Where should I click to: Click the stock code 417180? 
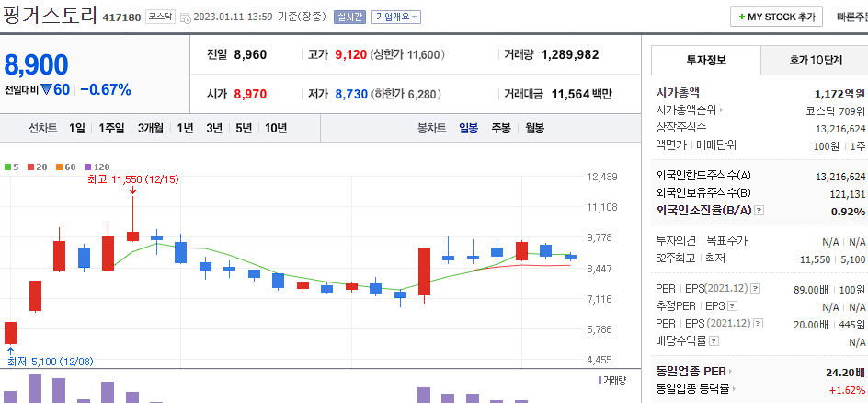click(121, 17)
